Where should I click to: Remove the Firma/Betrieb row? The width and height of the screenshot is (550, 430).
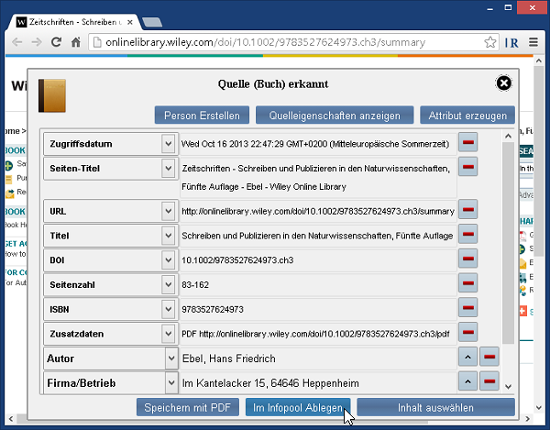tap(489, 382)
